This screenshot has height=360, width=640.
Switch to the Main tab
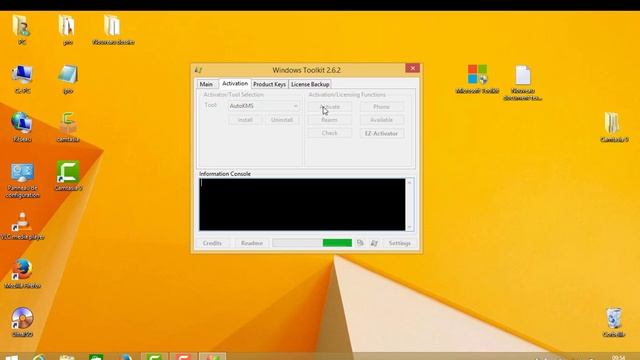point(206,84)
